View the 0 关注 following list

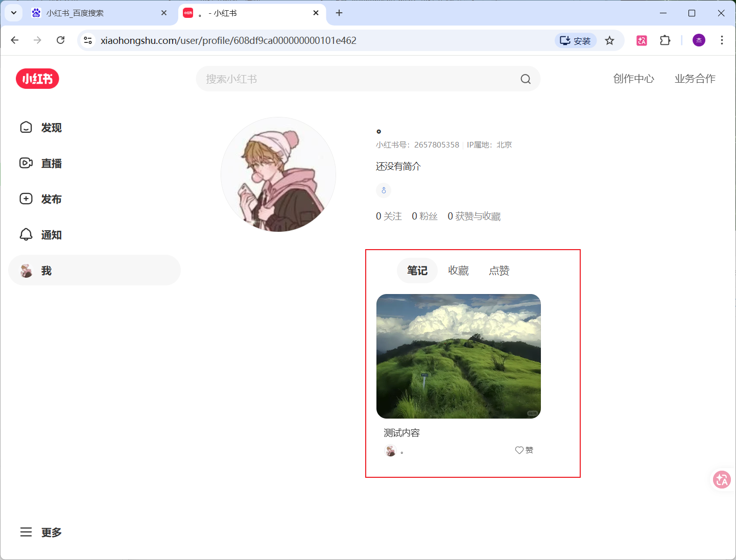[x=389, y=216]
